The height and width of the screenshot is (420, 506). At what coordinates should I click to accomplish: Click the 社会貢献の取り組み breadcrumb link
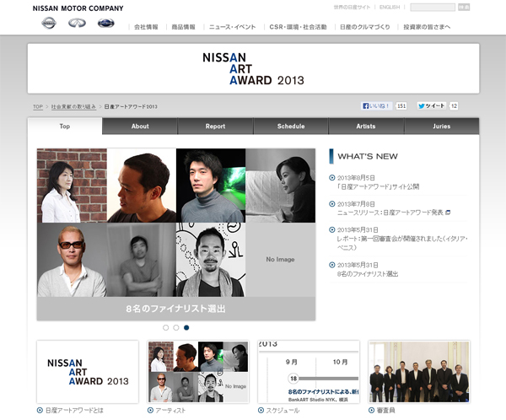click(x=73, y=106)
